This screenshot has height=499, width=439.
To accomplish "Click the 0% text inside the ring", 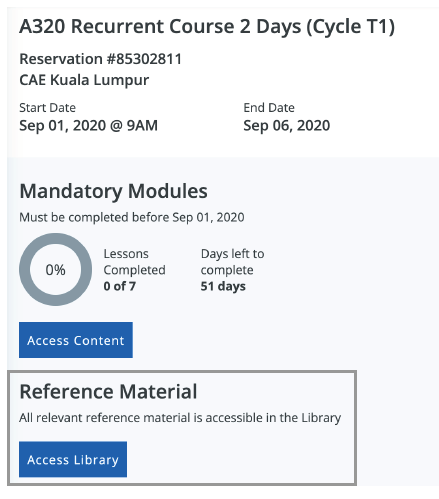I will tap(55, 270).
